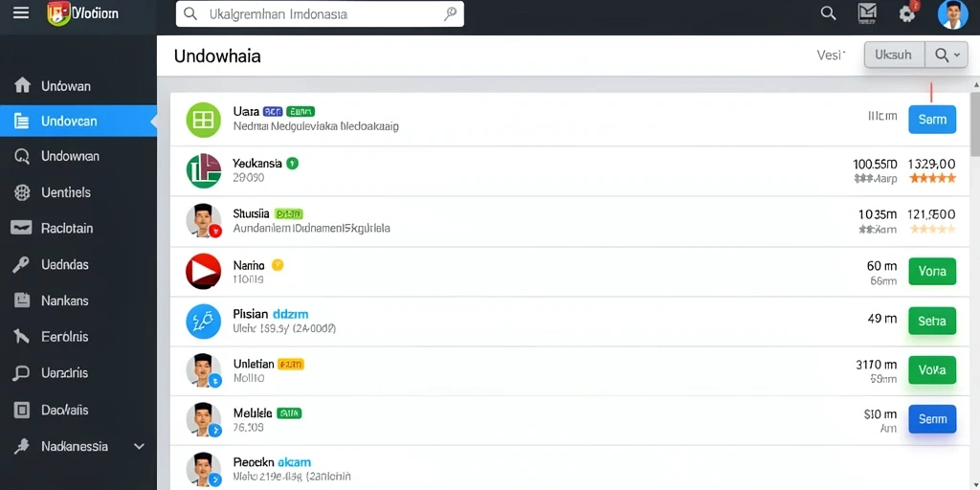Click the Ukauh button in the header
980x490 pixels.
(894, 55)
